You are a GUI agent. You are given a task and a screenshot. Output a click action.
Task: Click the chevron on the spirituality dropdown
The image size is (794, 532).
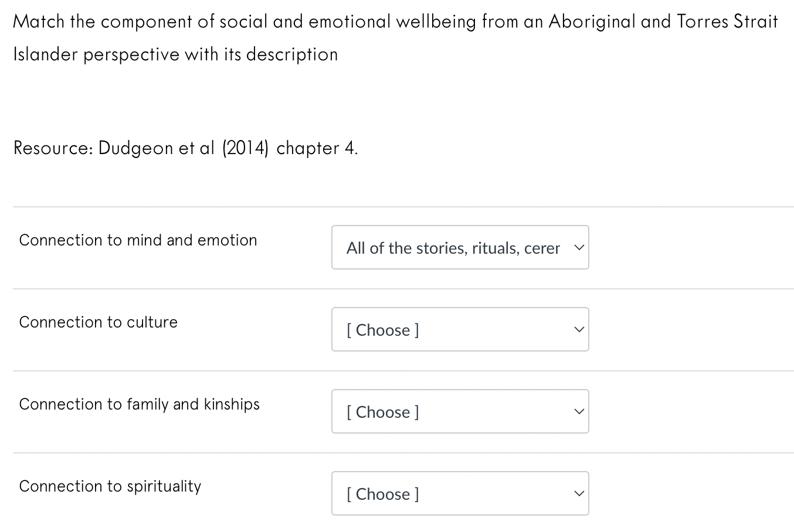[x=577, y=493]
